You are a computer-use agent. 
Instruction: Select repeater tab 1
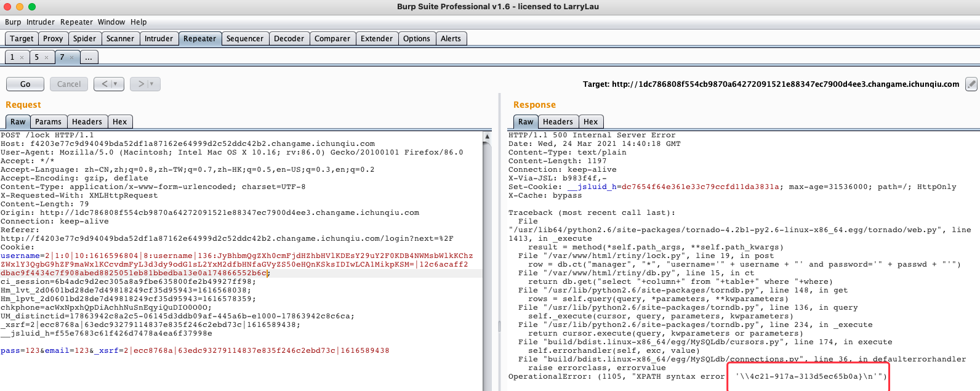[x=12, y=57]
